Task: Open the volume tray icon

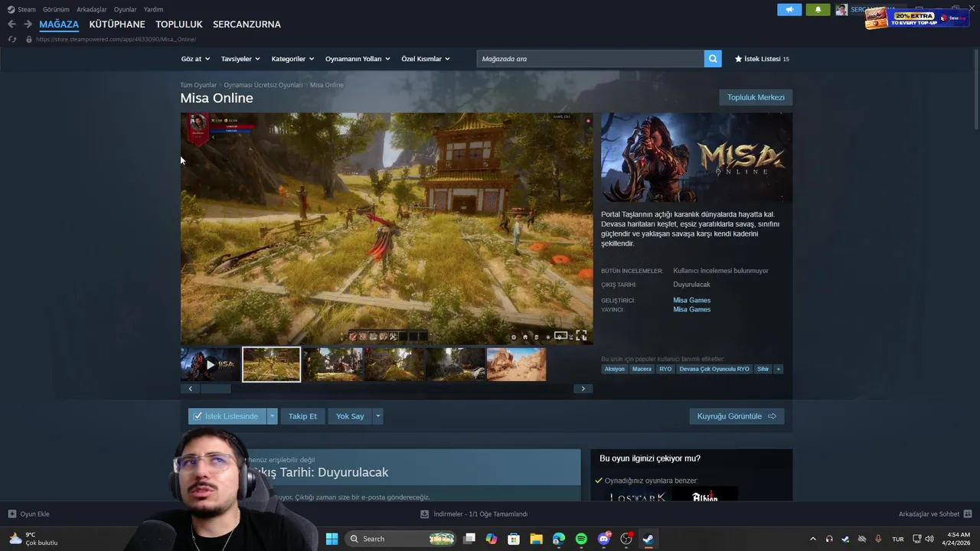Action: pos(929,539)
